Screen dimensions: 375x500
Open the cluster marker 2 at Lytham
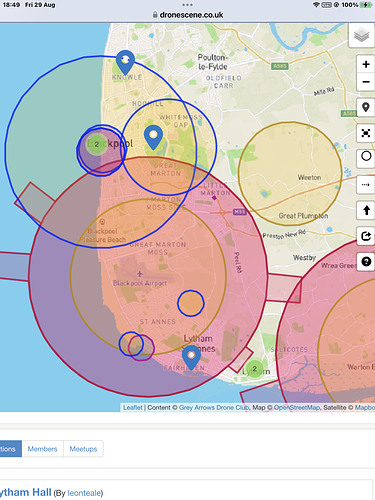click(255, 369)
